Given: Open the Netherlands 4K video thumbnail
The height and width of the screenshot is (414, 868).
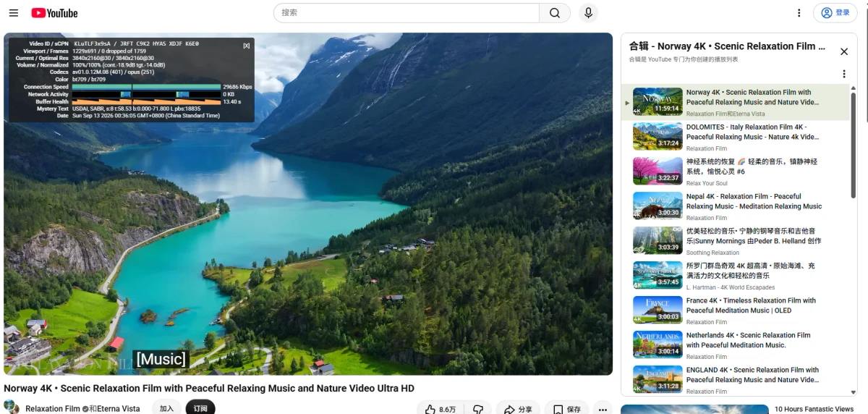Looking at the screenshot, I should click(658, 345).
